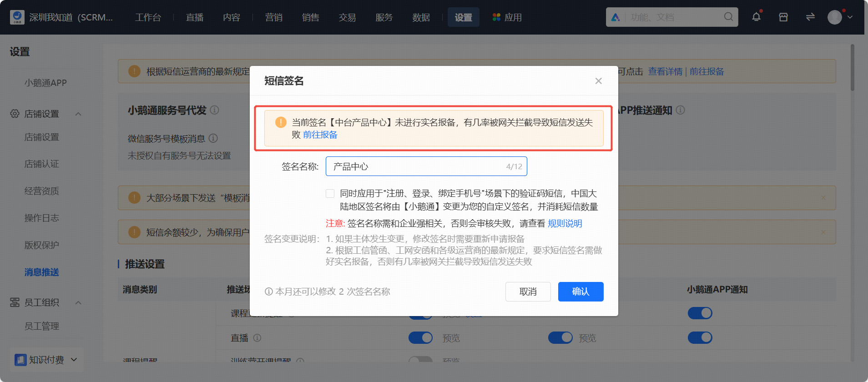
Task: Open 版权保护 in sidebar
Action: (42, 245)
